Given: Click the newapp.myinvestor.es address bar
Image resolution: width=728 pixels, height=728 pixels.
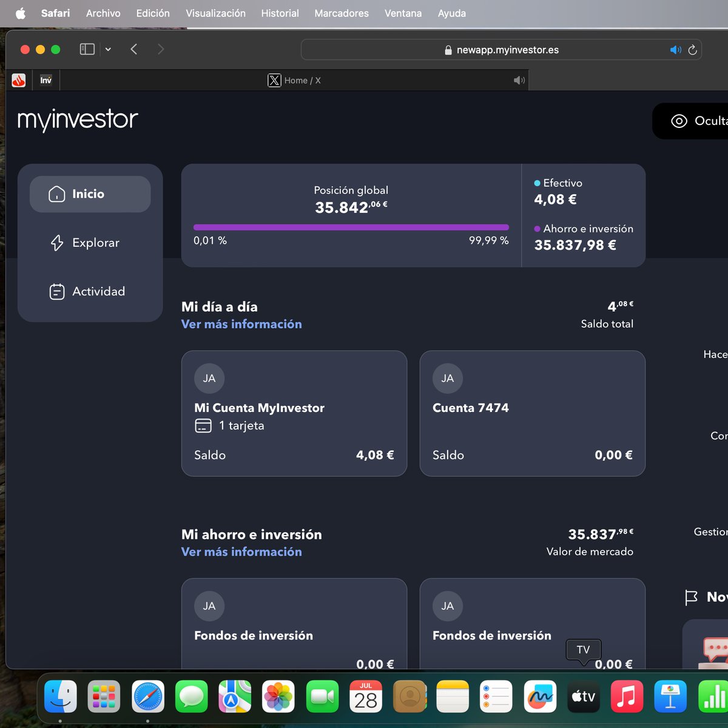Looking at the screenshot, I should coord(501,50).
